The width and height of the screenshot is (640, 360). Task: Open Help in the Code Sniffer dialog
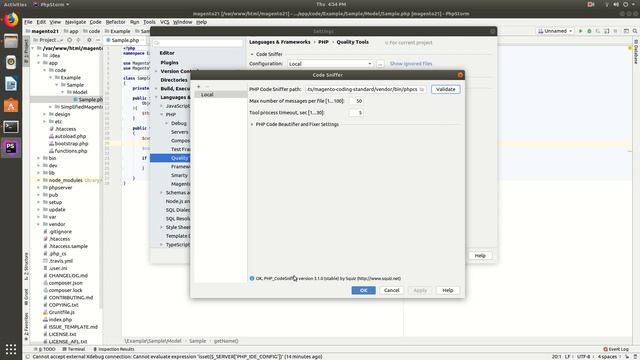coord(448,290)
